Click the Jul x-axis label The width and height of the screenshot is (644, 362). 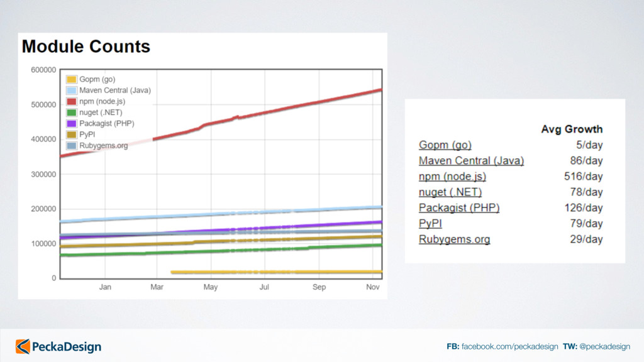[x=264, y=287]
